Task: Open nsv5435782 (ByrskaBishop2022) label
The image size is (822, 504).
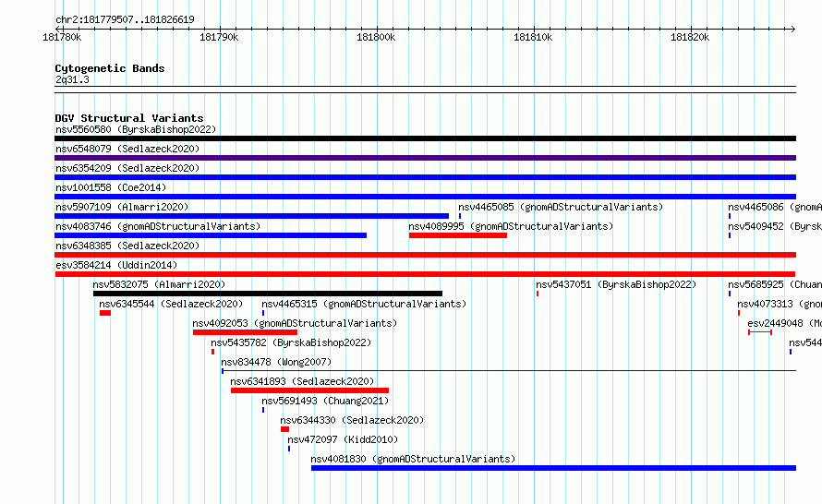Action: [x=291, y=342]
